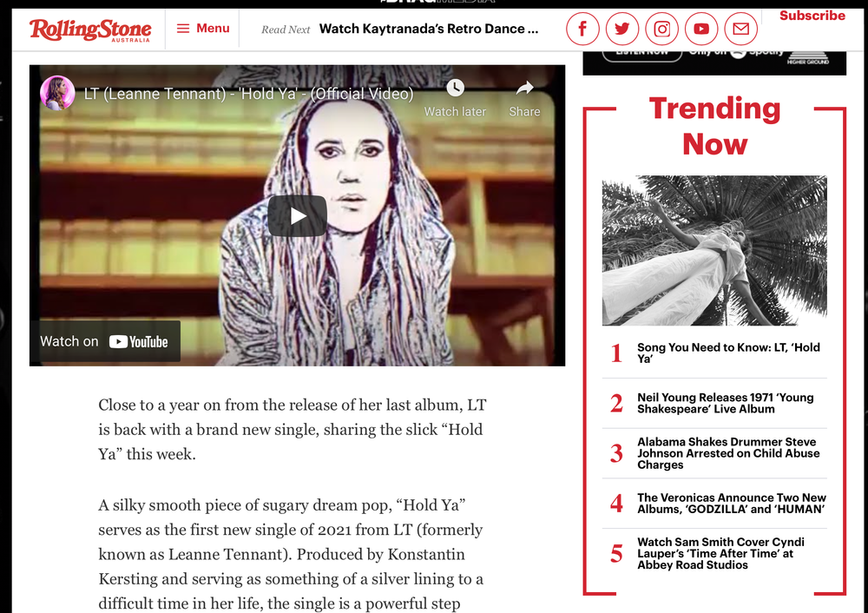Open trending palm tree thumbnail image
868x613 pixels.
click(714, 250)
